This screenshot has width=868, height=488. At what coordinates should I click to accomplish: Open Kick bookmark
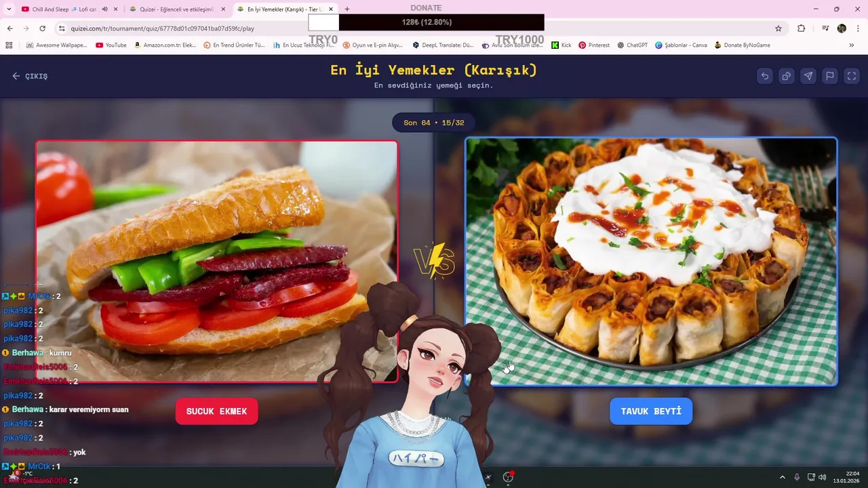pyautogui.click(x=561, y=45)
